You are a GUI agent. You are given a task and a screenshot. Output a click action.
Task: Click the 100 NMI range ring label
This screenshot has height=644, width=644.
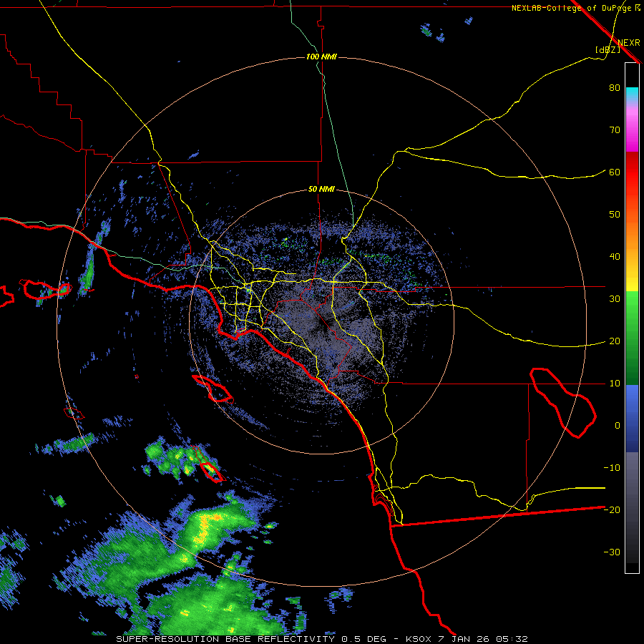pyautogui.click(x=321, y=57)
